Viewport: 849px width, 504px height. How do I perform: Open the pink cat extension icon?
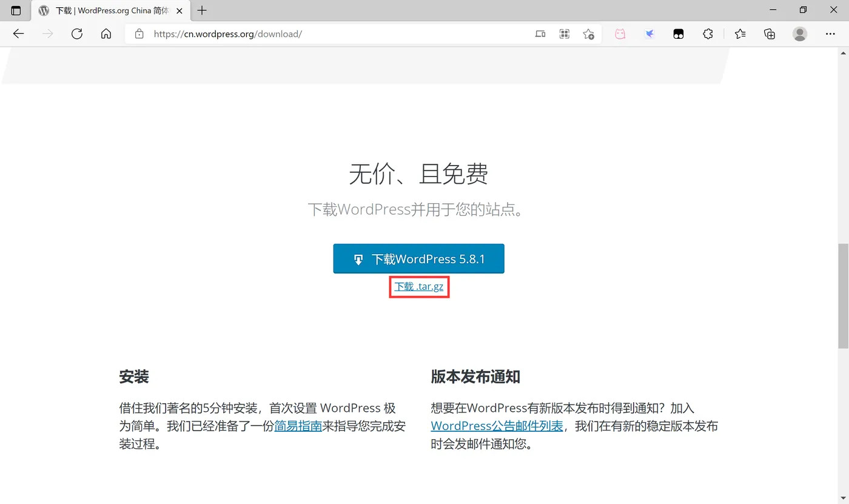620,34
